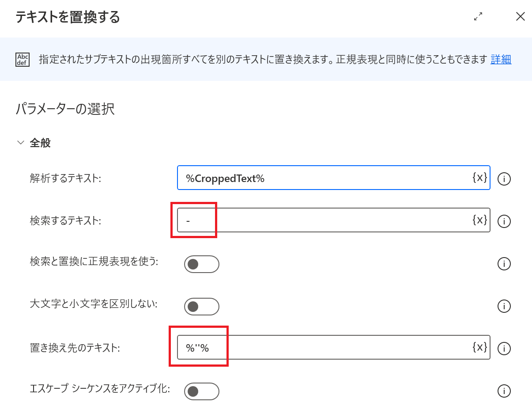The height and width of the screenshot is (406, 532).
Task: Show info for 検索と置換に正規表現を使う
Action: [x=504, y=264]
